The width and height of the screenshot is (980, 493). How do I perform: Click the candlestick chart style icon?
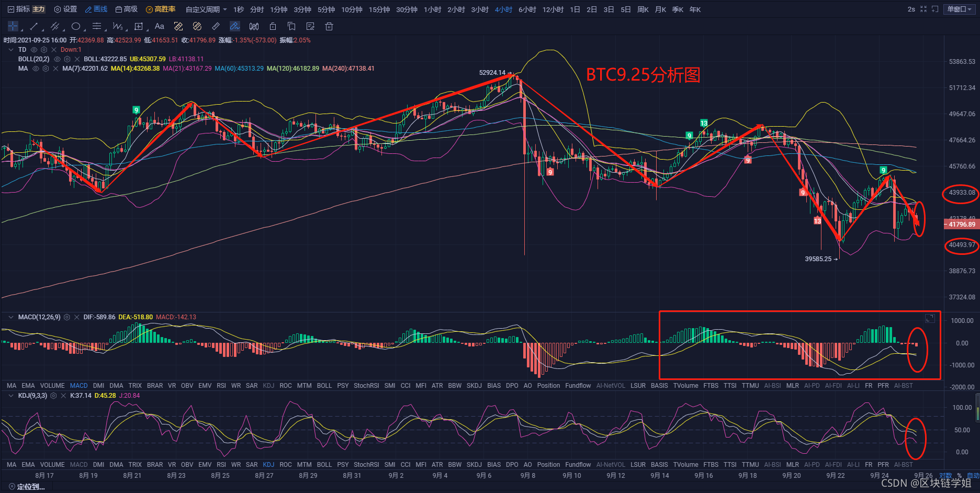pyautogui.click(x=254, y=26)
